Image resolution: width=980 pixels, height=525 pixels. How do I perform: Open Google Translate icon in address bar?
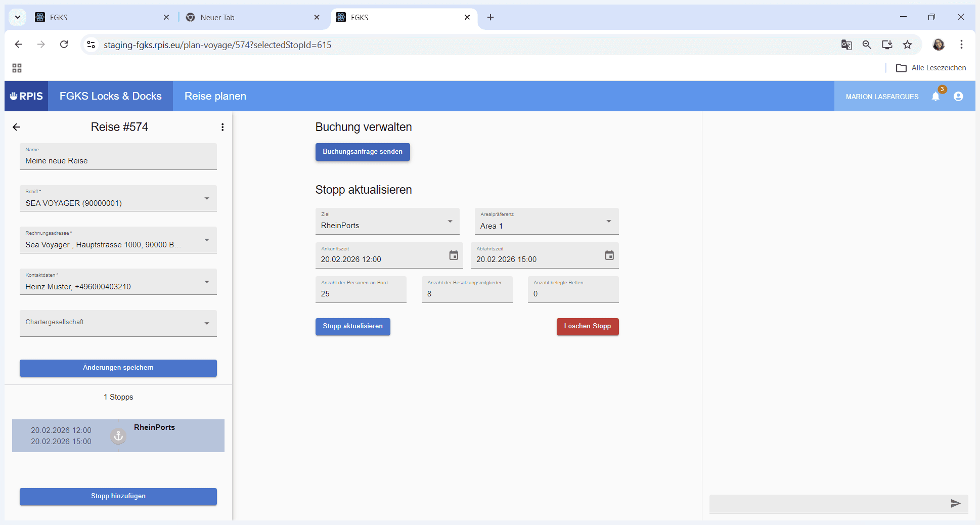847,45
